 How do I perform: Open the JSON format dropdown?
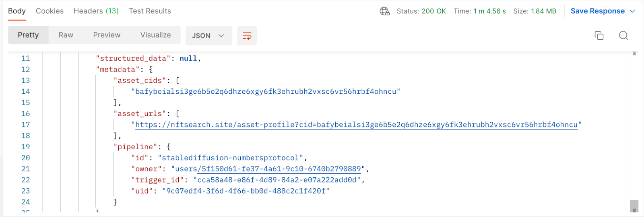tap(208, 36)
